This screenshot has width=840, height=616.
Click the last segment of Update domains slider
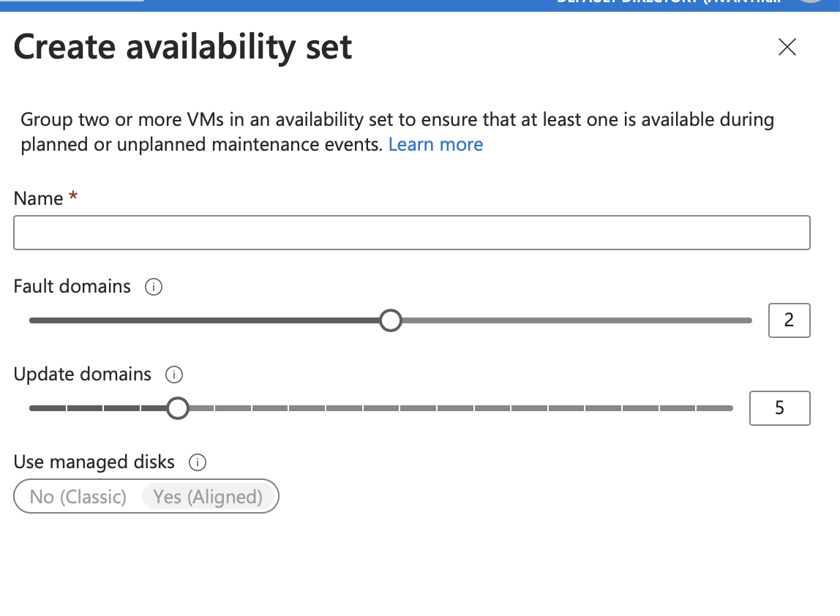715,408
